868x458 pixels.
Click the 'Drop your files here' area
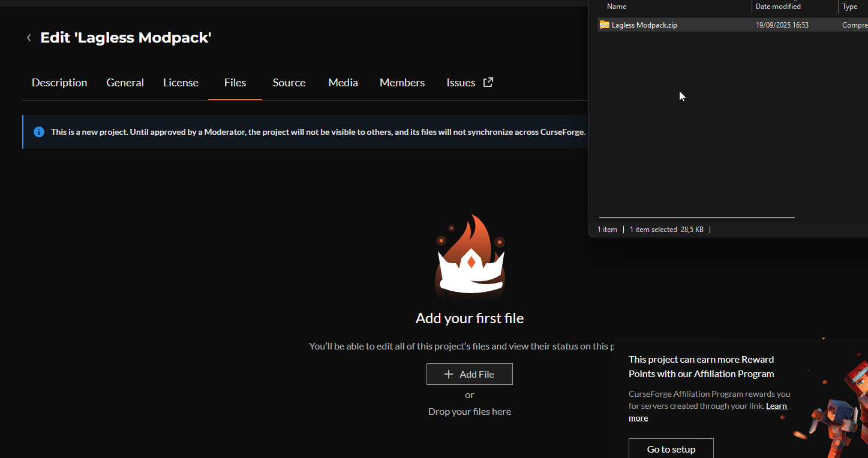coord(470,411)
